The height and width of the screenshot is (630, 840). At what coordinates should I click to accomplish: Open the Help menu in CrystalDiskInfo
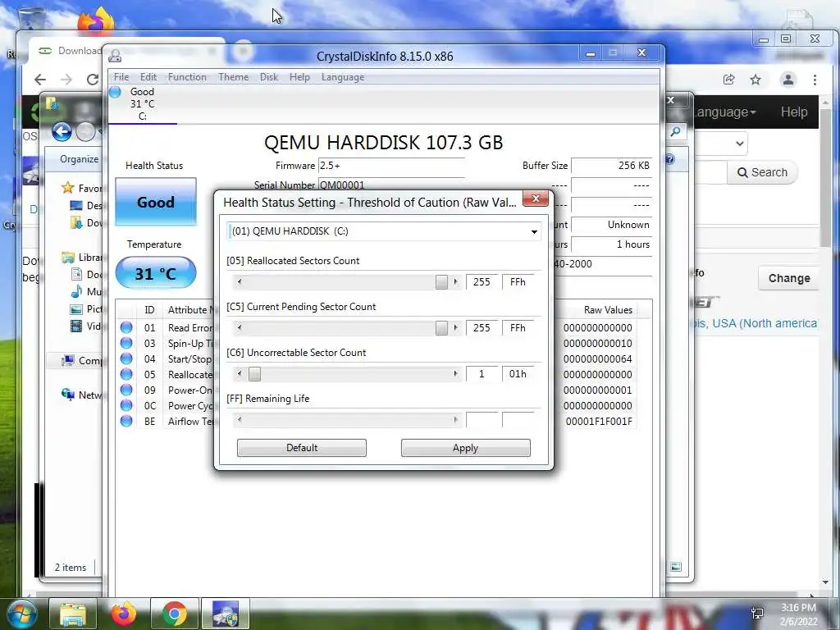(299, 77)
